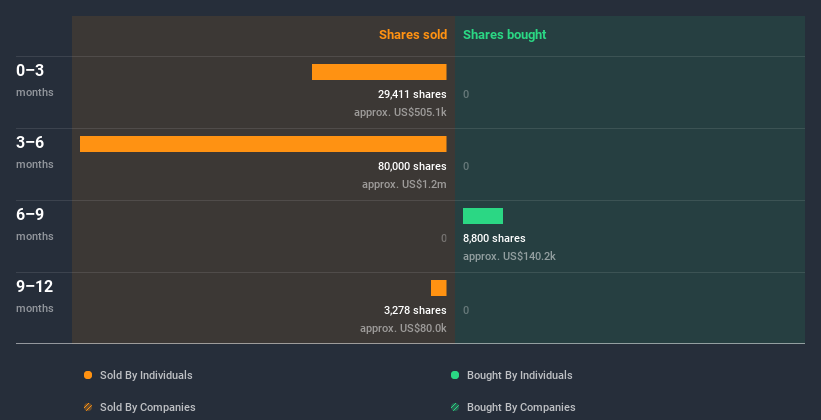
Task: Click the Shares bought column header
Action: click(x=505, y=35)
